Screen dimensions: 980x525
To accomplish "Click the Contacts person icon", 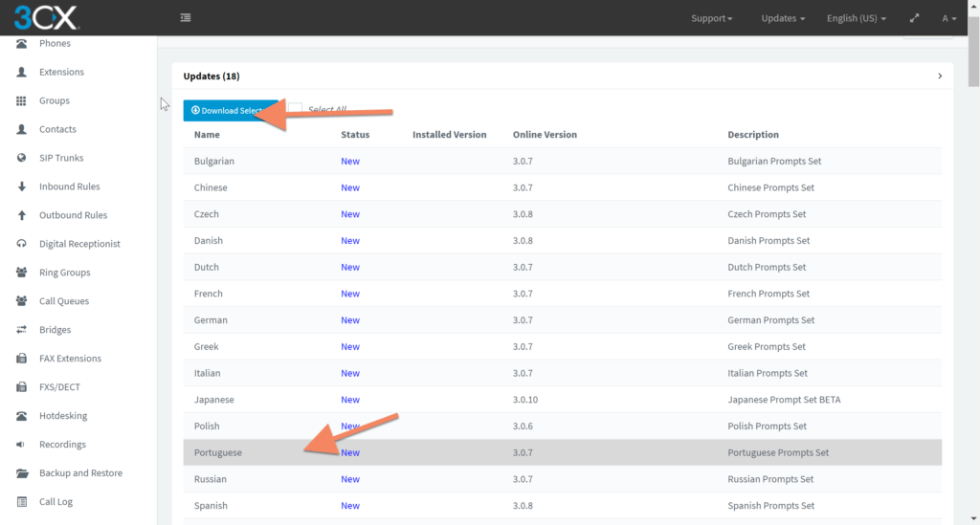I will tap(21, 129).
